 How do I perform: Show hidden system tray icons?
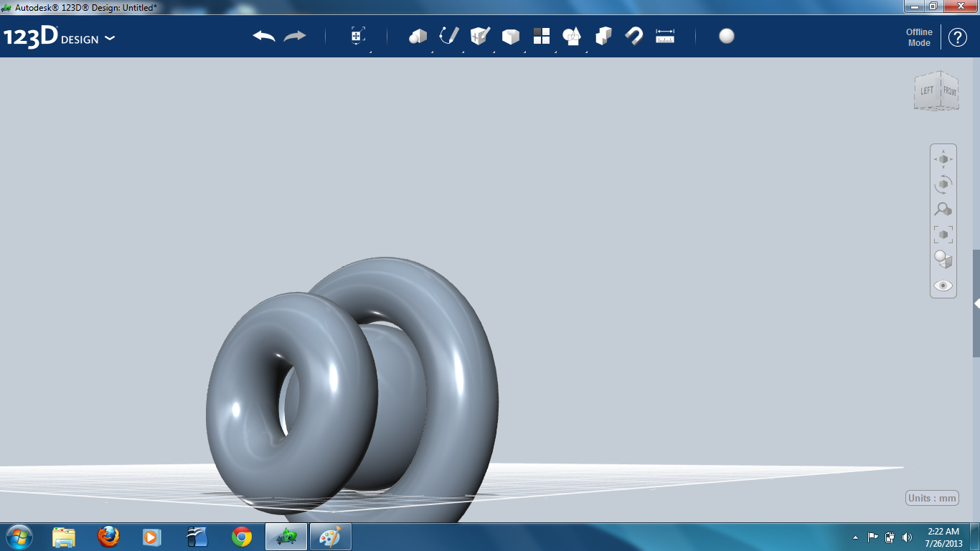coord(855,536)
